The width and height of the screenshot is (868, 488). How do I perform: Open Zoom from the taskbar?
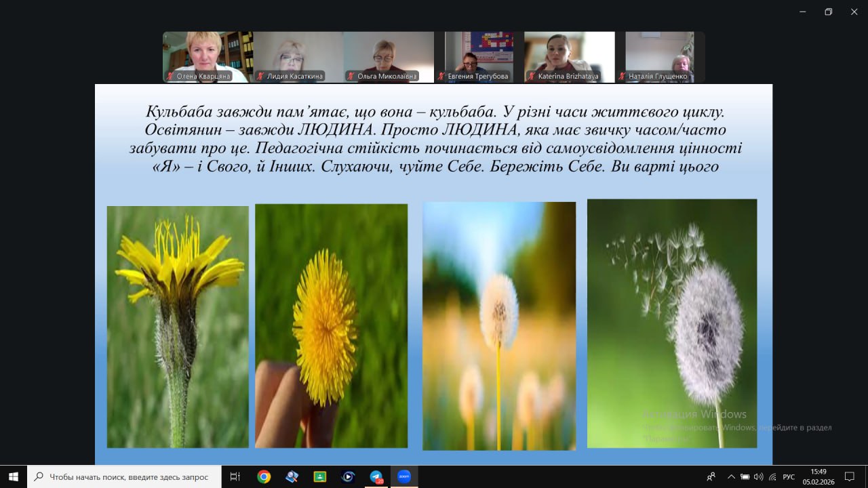(x=404, y=476)
